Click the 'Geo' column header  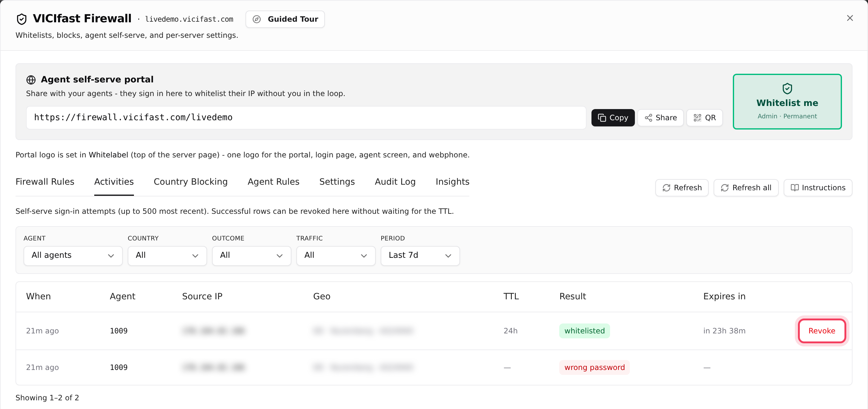pyautogui.click(x=322, y=296)
